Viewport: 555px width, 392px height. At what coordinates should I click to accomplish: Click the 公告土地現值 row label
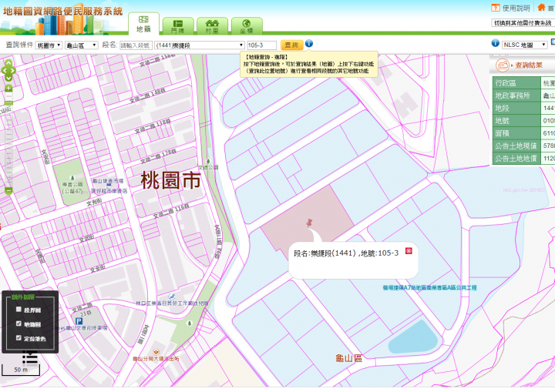516,146
